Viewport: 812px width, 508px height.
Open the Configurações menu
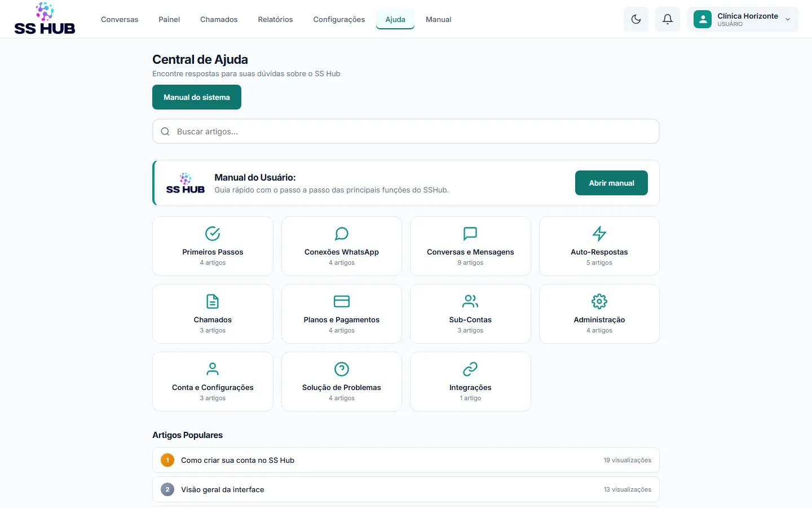click(x=339, y=19)
